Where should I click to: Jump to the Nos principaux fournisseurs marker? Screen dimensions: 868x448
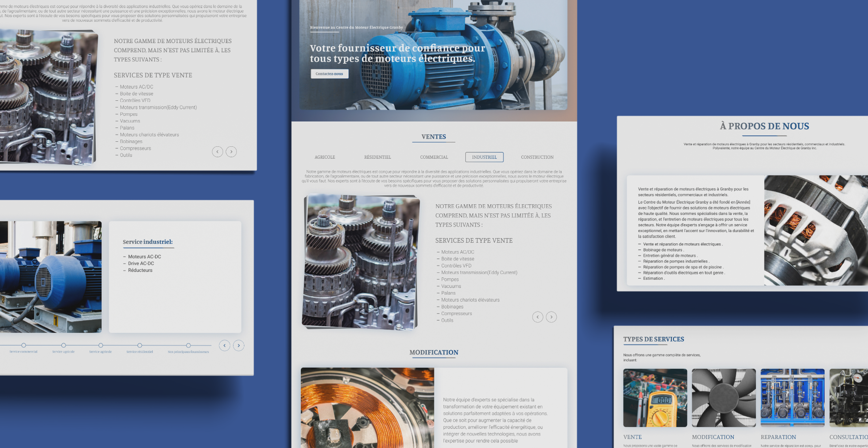point(188,345)
